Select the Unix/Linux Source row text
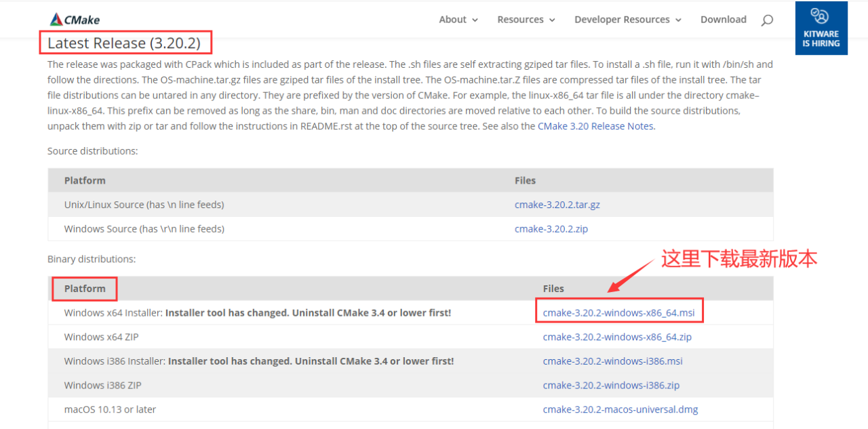This screenshot has width=868, height=429. click(x=144, y=205)
